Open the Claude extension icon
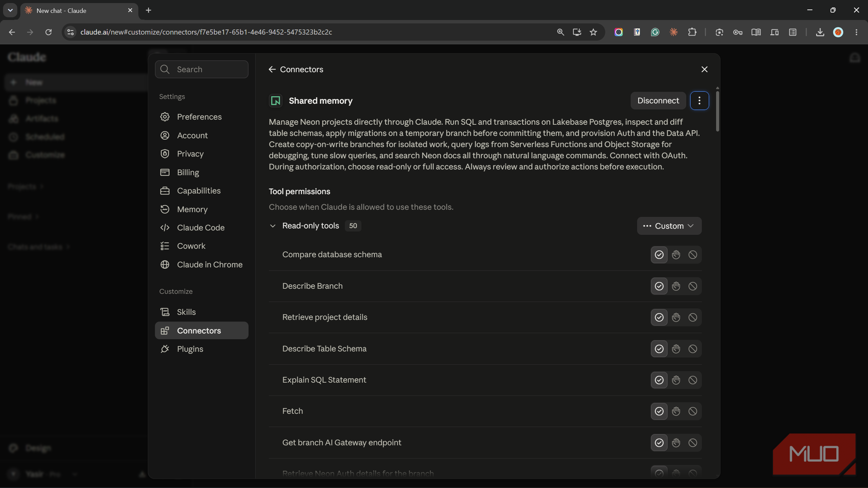This screenshot has height=488, width=868. coord(673,32)
